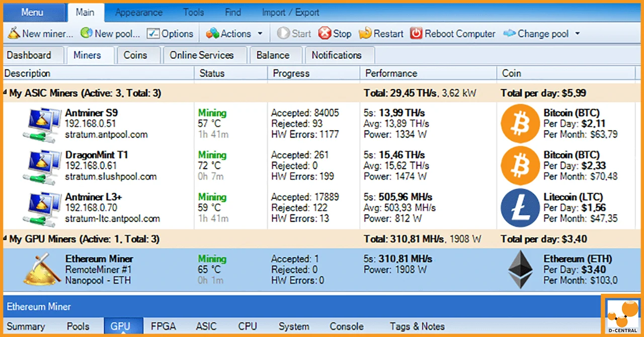The image size is (644, 337).
Task: Switch to the Main ribbon tab
Action: [x=85, y=13]
